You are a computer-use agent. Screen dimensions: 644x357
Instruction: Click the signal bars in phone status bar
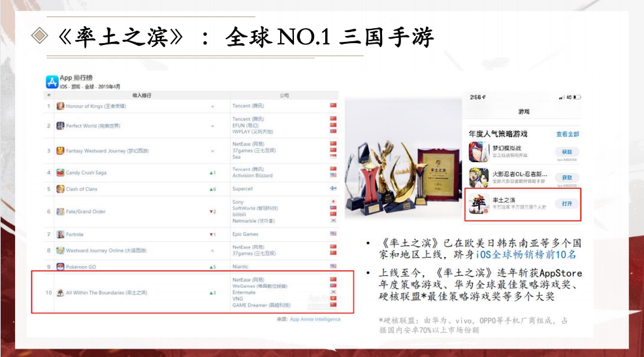tap(562, 97)
